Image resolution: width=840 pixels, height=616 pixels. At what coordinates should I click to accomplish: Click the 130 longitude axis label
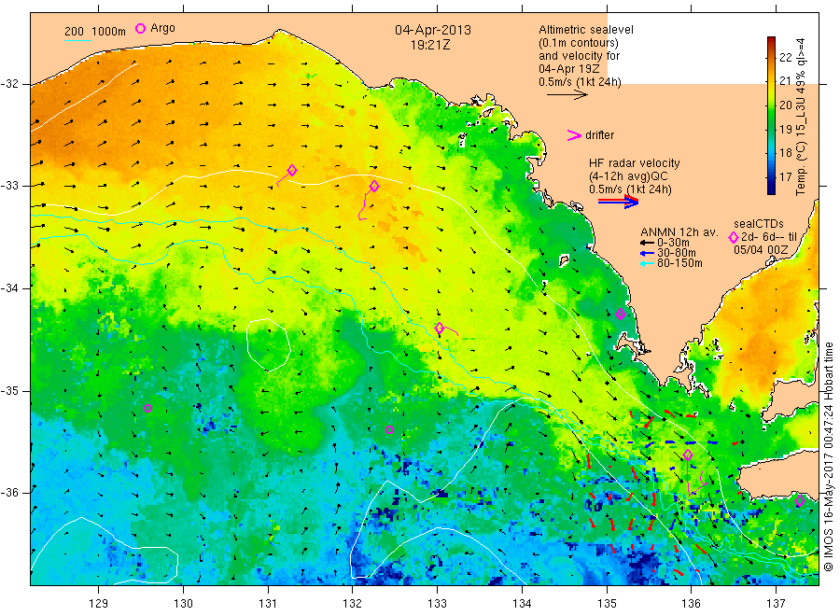[x=183, y=604]
